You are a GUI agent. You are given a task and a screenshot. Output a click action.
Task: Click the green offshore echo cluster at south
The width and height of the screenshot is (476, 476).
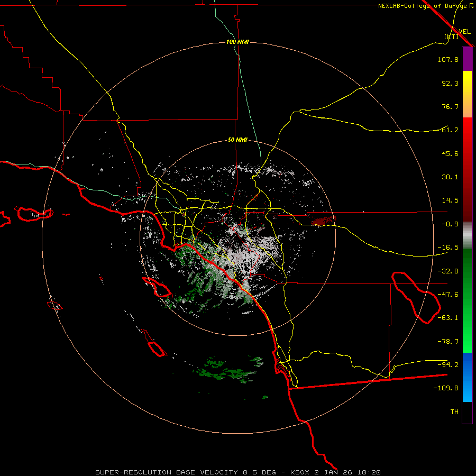click(228, 370)
